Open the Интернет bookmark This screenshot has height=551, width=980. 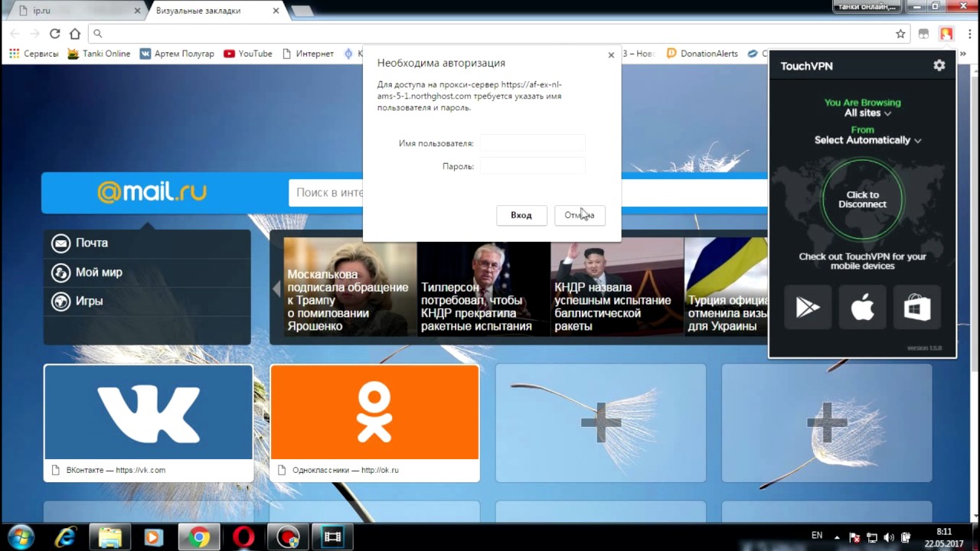pos(308,54)
